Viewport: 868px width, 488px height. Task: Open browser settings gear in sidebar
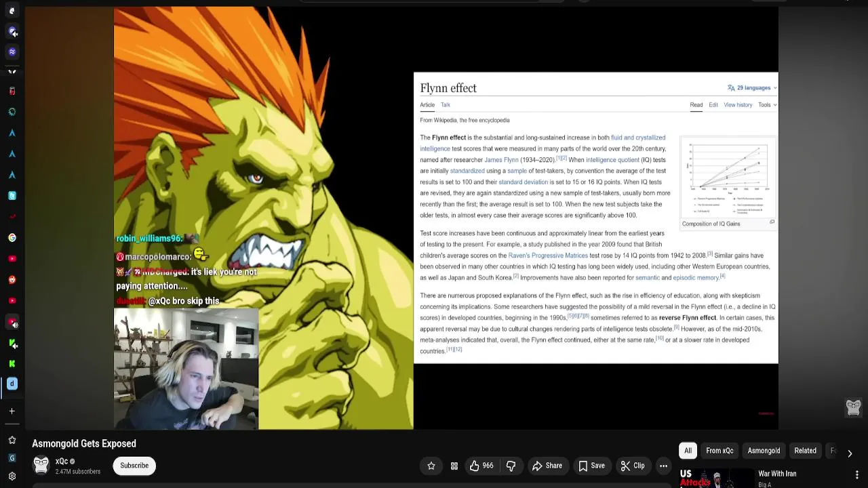[12, 476]
